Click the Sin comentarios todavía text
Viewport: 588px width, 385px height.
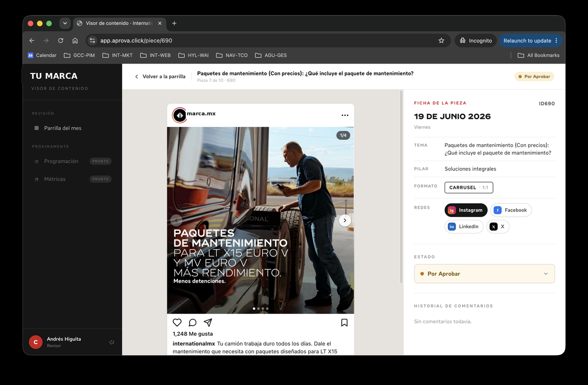443,322
